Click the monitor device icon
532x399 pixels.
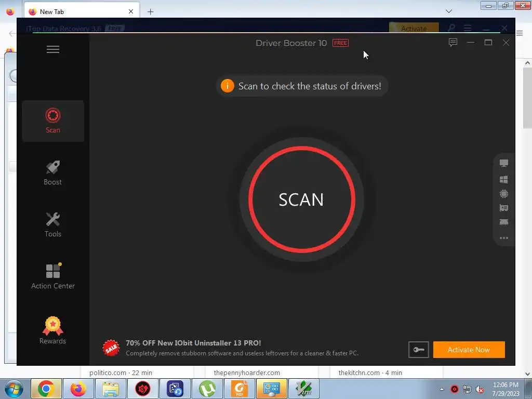pyautogui.click(x=504, y=163)
